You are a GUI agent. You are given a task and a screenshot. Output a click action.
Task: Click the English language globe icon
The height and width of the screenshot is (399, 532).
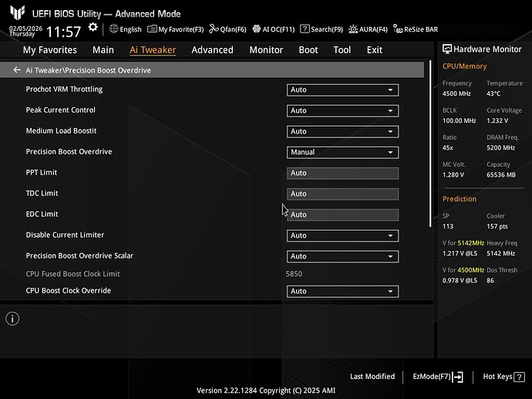click(113, 29)
